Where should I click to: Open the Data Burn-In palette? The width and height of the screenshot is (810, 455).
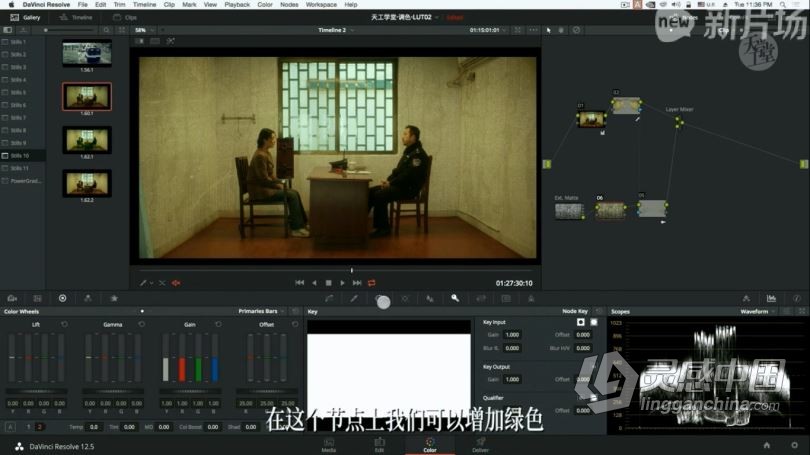coord(531,299)
